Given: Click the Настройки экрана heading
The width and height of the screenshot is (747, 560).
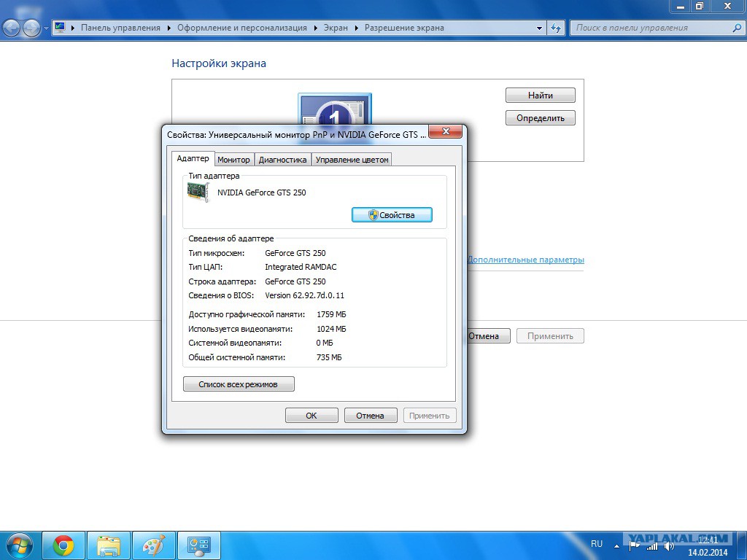Looking at the screenshot, I should point(219,63).
